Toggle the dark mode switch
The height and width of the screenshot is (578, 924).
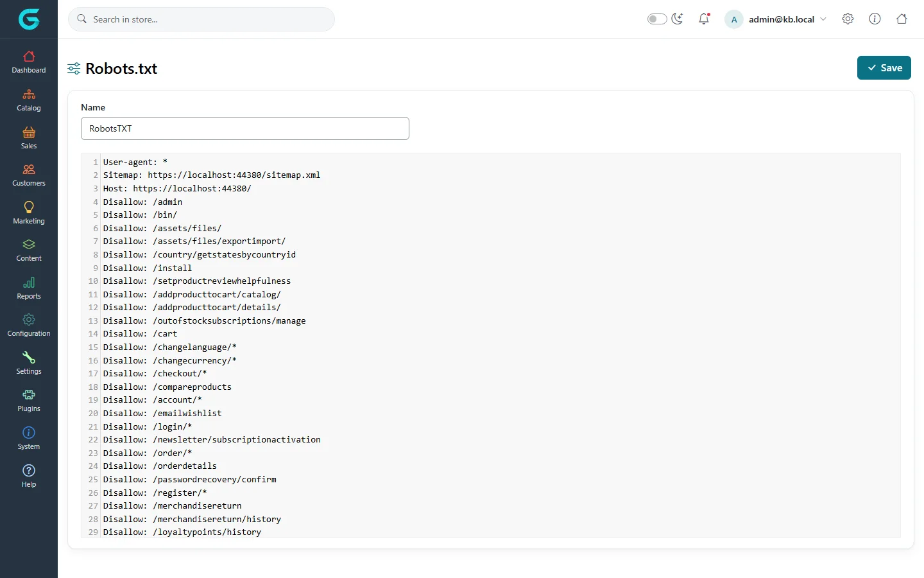(657, 19)
